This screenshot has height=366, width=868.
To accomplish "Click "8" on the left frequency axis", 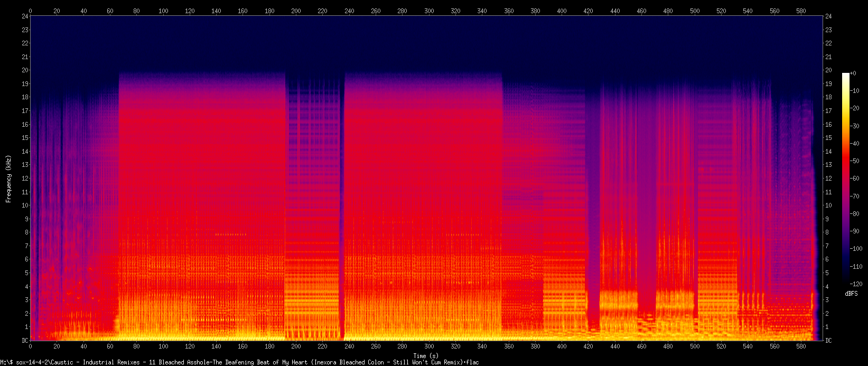I will 25,232.
